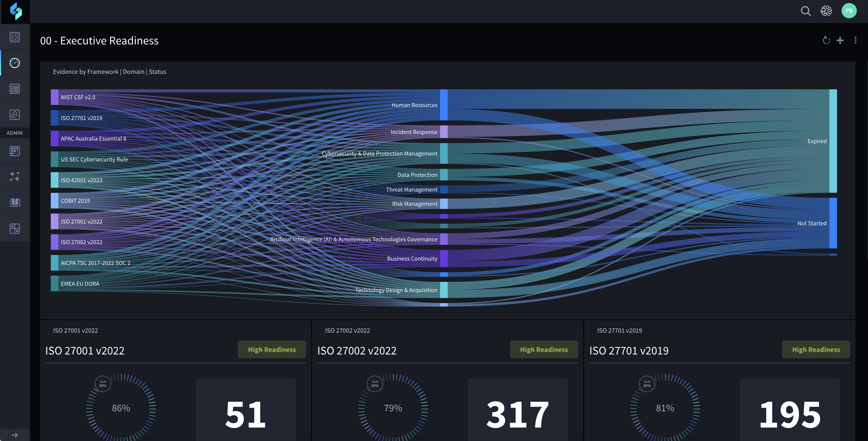The height and width of the screenshot is (441, 868).
Task: Click the Threat Management domain node
Action: click(444, 189)
